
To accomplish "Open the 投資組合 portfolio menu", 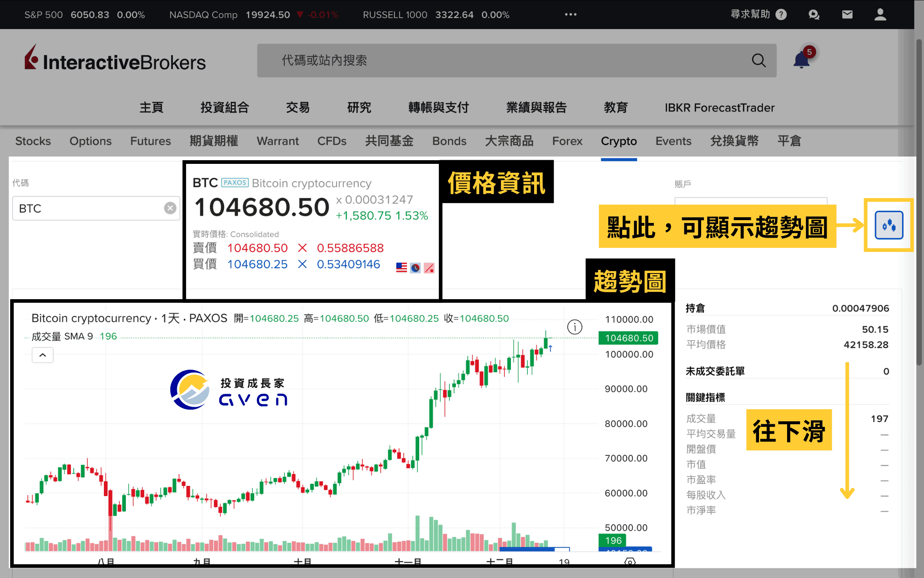I will coord(224,108).
